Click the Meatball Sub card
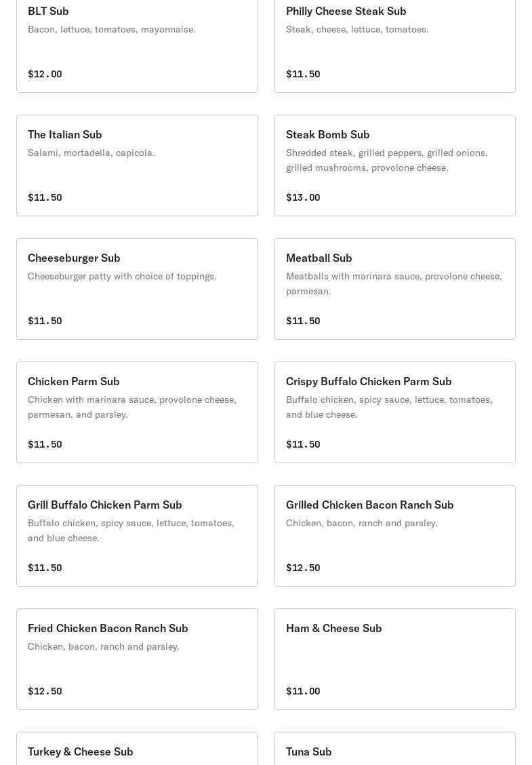The image size is (532, 765). coord(395,289)
